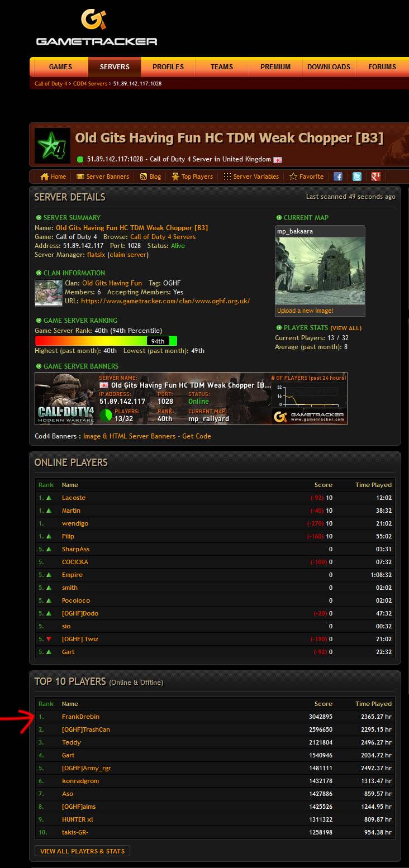Click the green star server game icon

53,146
